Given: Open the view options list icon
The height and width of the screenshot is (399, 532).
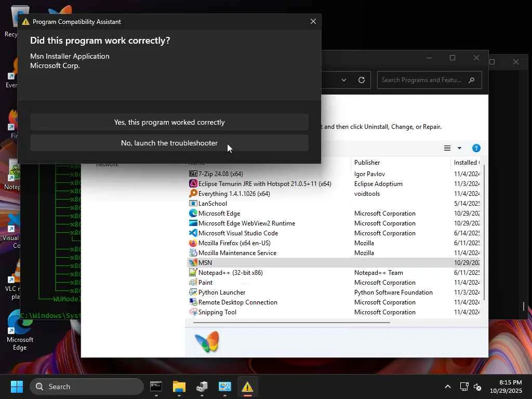Looking at the screenshot, I should tap(447, 148).
